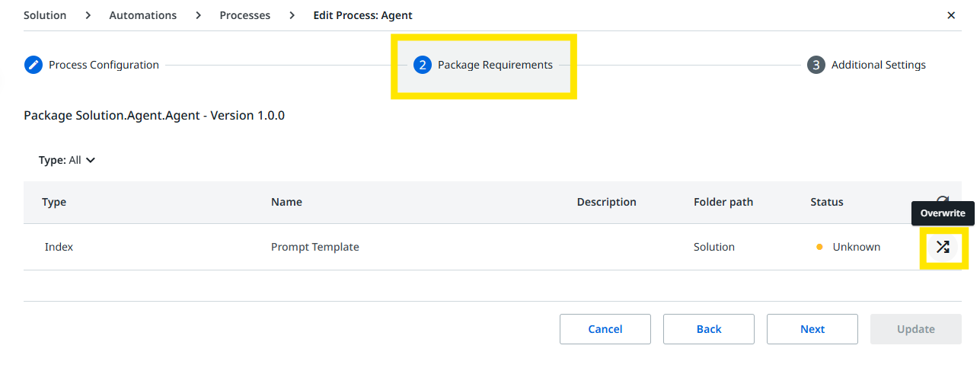This screenshot has height=387, width=980.
Task: Click the number 3 step circle
Action: tap(816, 65)
